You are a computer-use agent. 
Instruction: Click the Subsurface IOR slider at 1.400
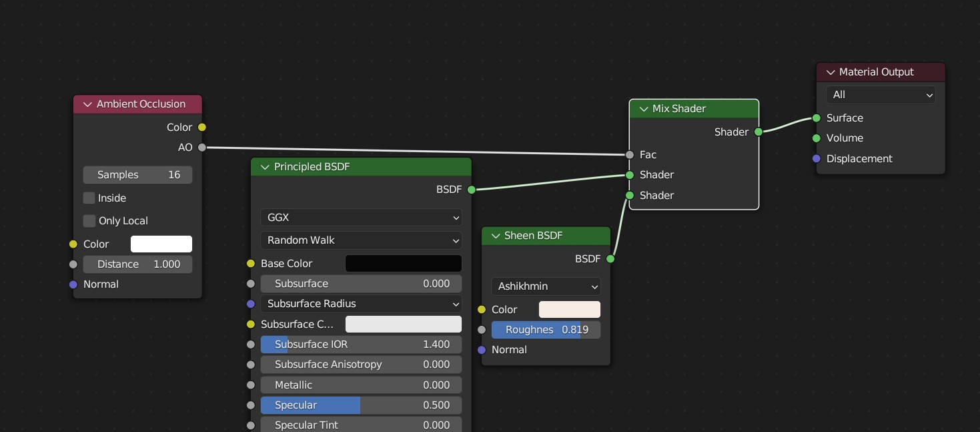click(x=361, y=345)
